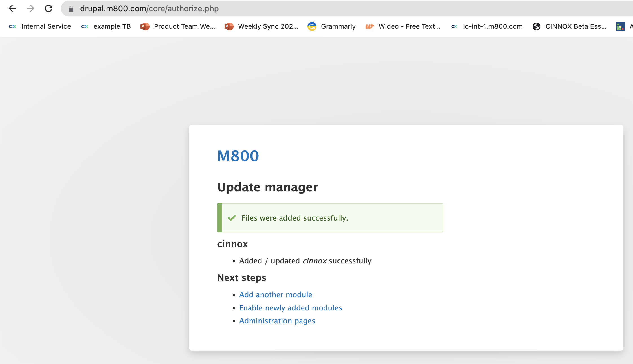Click the M800 site title link
The height and width of the screenshot is (364, 633).
[238, 156]
